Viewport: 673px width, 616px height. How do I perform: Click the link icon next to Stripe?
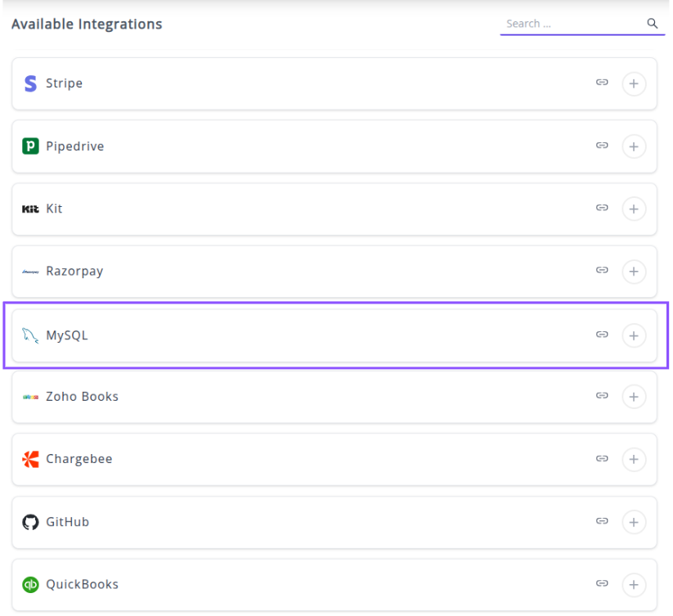602,83
